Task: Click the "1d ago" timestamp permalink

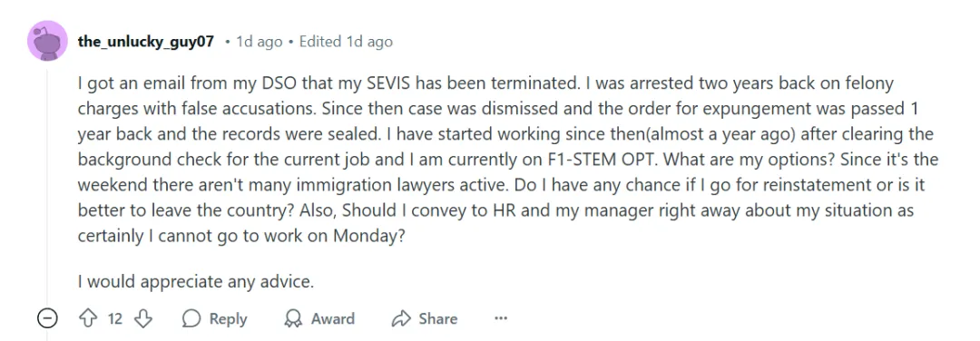Action: [260, 42]
